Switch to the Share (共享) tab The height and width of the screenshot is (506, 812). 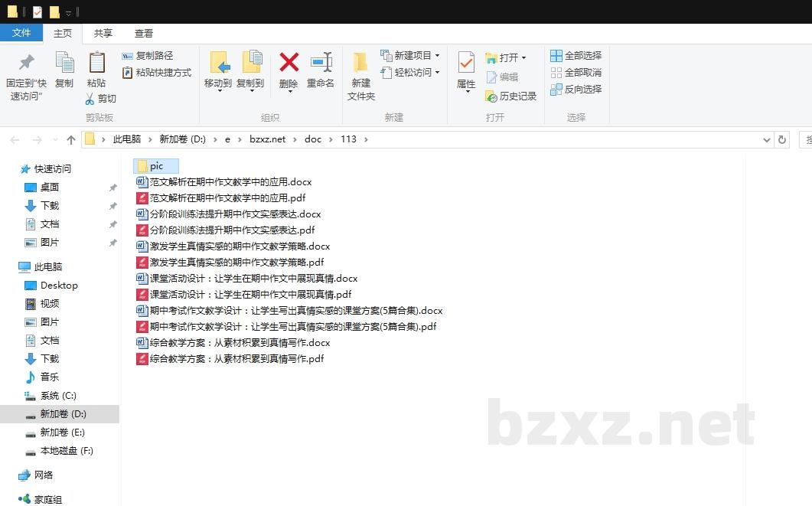click(103, 34)
